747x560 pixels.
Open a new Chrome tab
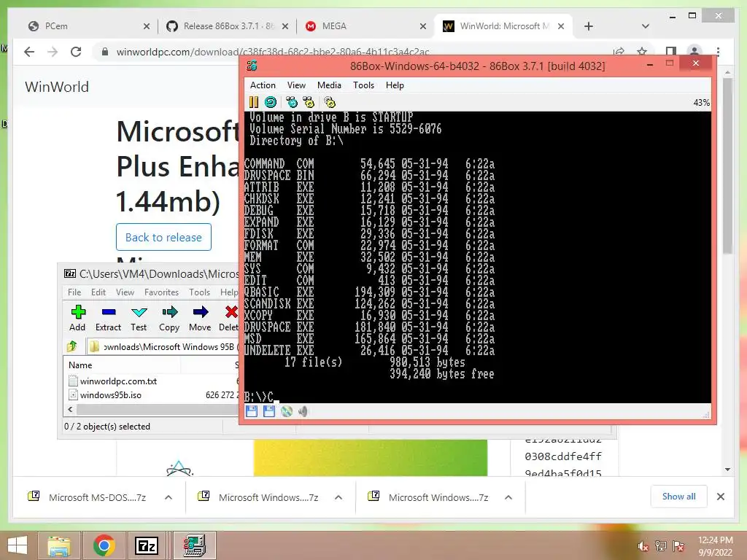[x=589, y=26]
